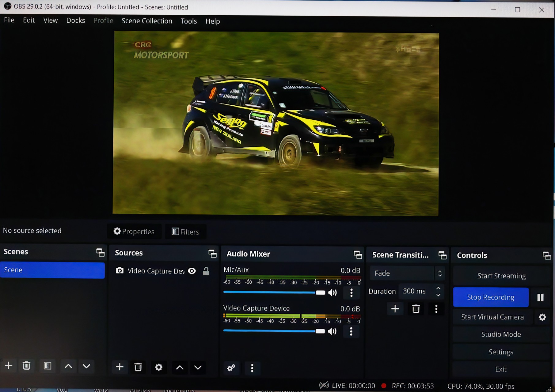
Task: Undock the Scene Transitions panel
Action: 443,255
